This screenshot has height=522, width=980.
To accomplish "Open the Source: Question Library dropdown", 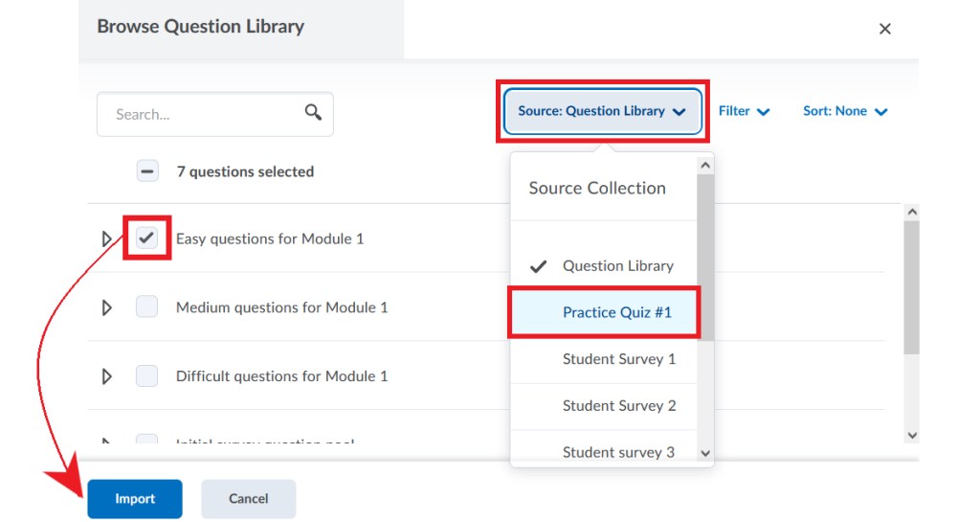I will click(603, 111).
